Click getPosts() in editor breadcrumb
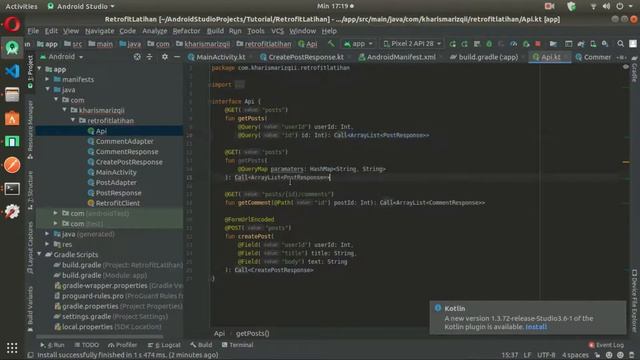Screen dimensions: 640x360 (x=252, y=333)
